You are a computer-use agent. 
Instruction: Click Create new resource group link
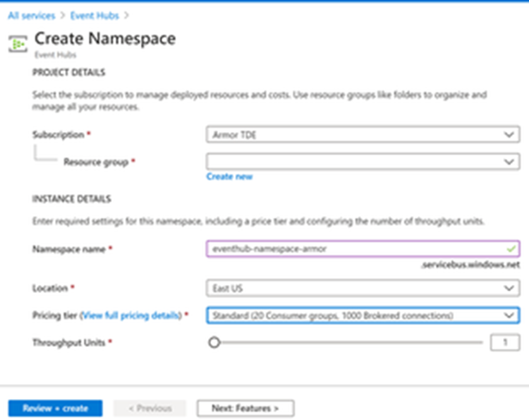tap(229, 177)
